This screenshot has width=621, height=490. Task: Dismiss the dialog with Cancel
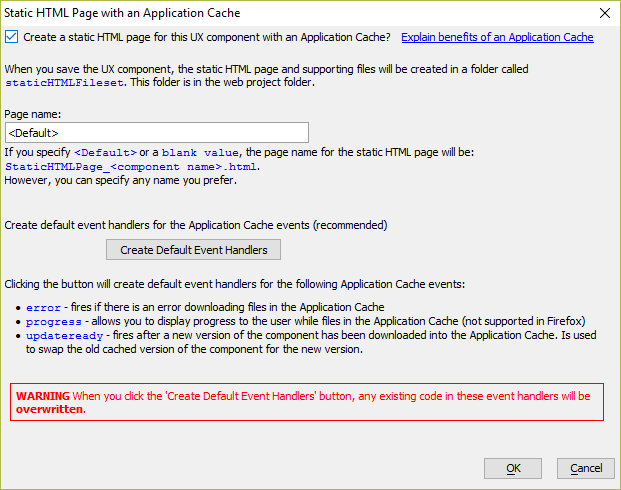tap(586, 469)
